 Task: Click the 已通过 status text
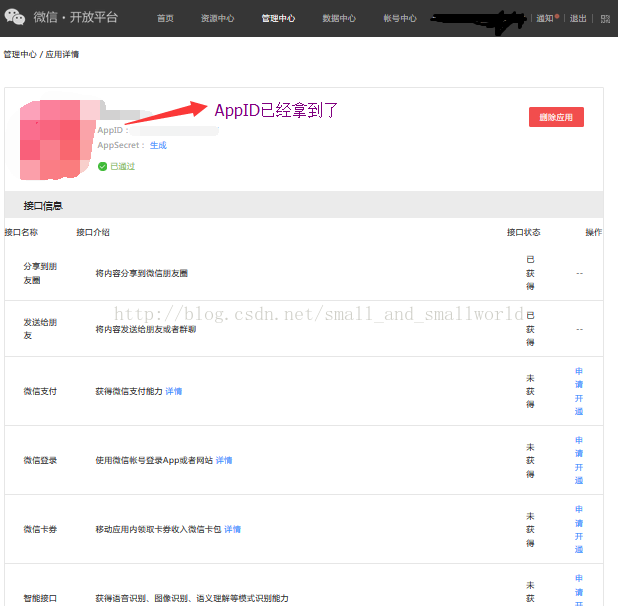(x=123, y=167)
